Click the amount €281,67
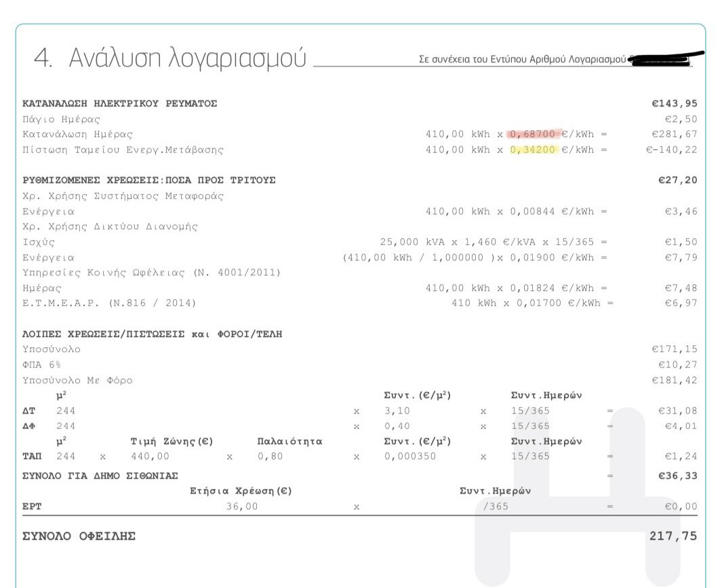 (674, 134)
